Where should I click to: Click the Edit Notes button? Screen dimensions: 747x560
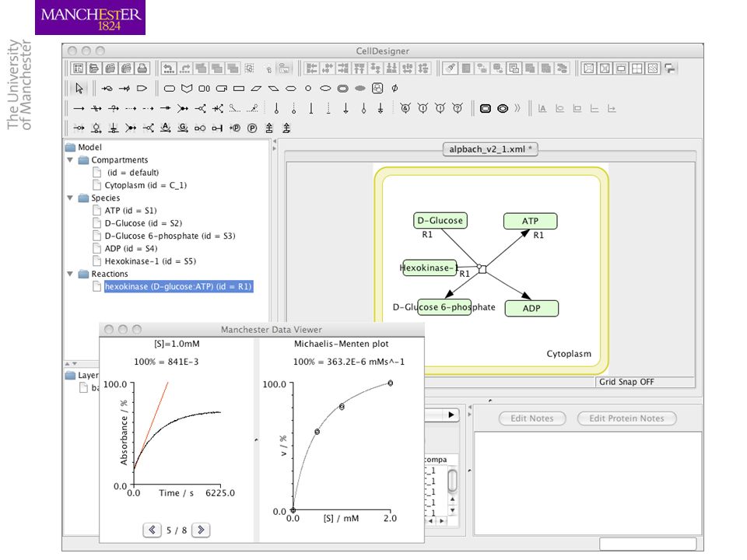532,418
